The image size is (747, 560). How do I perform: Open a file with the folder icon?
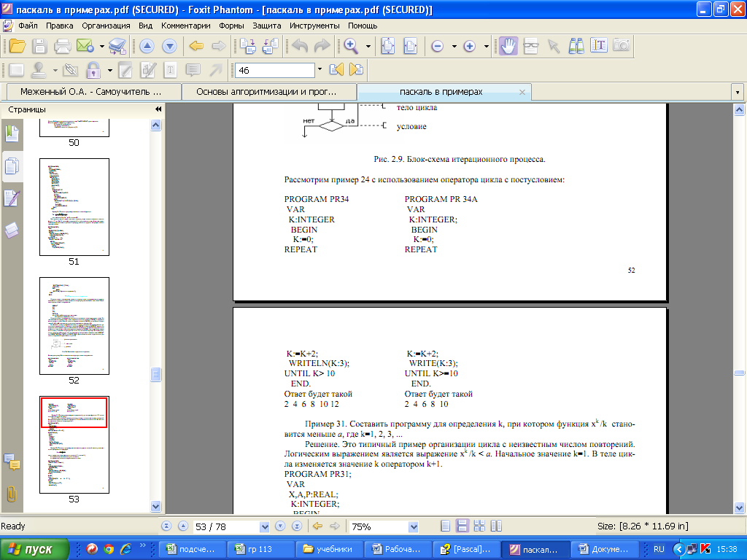tap(18, 46)
